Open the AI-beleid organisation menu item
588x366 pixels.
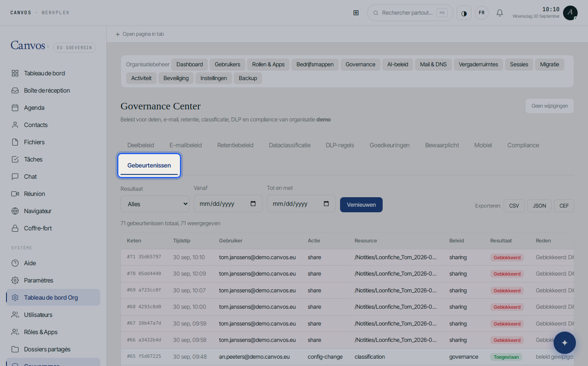tap(398, 65)
